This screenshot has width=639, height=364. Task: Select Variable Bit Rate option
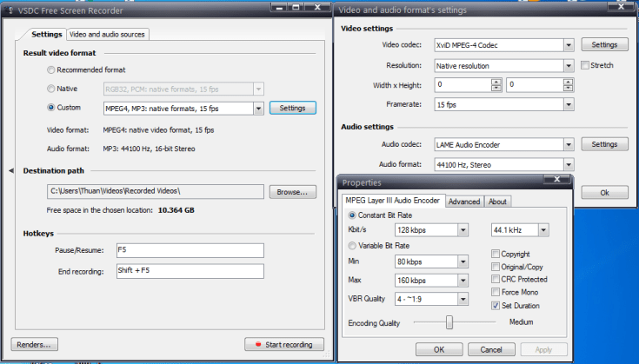click(x=351, y=246)
